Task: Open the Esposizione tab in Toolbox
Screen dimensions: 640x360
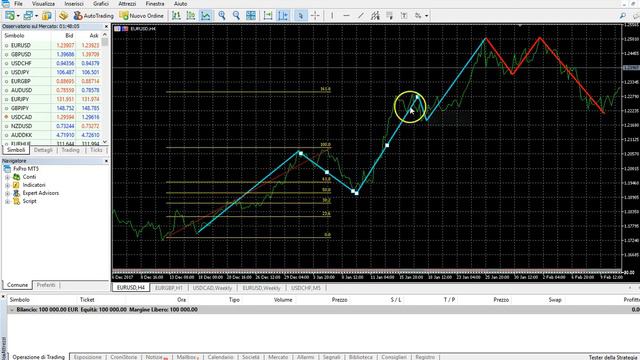Action: [x=88, y=357]
